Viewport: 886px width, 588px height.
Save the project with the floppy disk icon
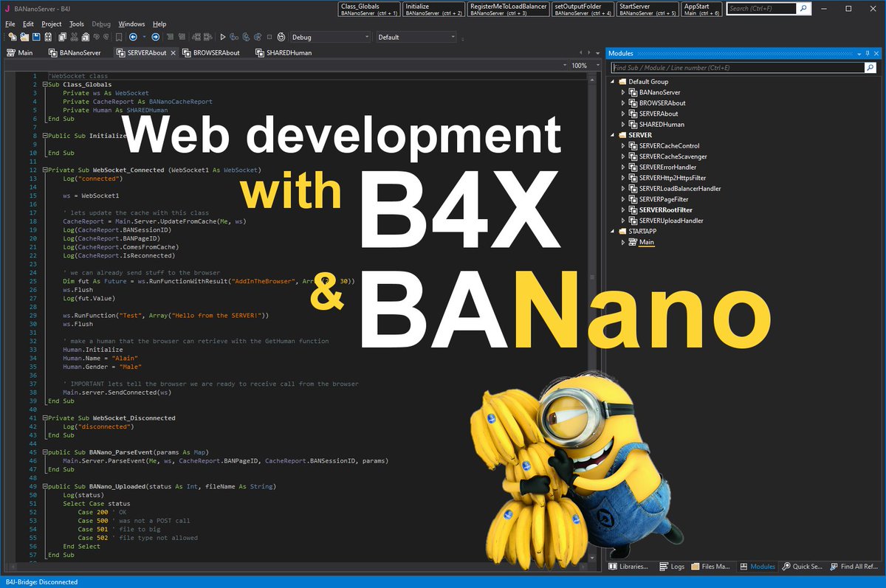coord(36,37)
